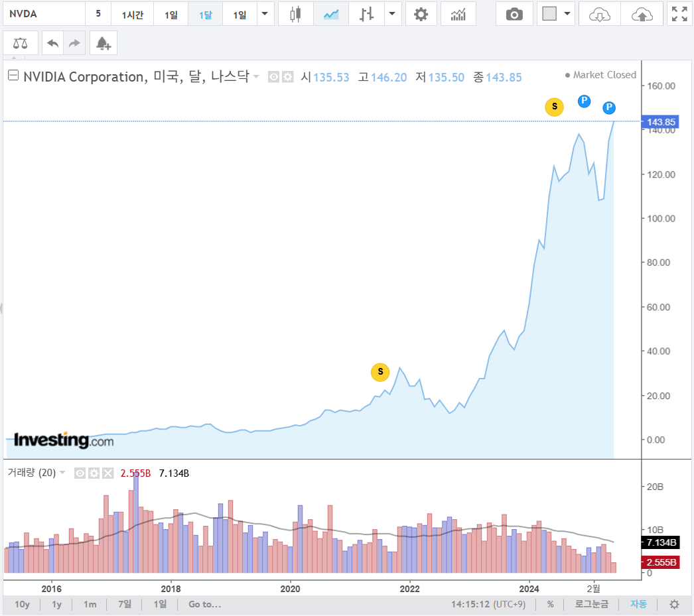Click the 160.00 price axis label
The height and width of the screenshot is (616, 694).
click(661, 86)
